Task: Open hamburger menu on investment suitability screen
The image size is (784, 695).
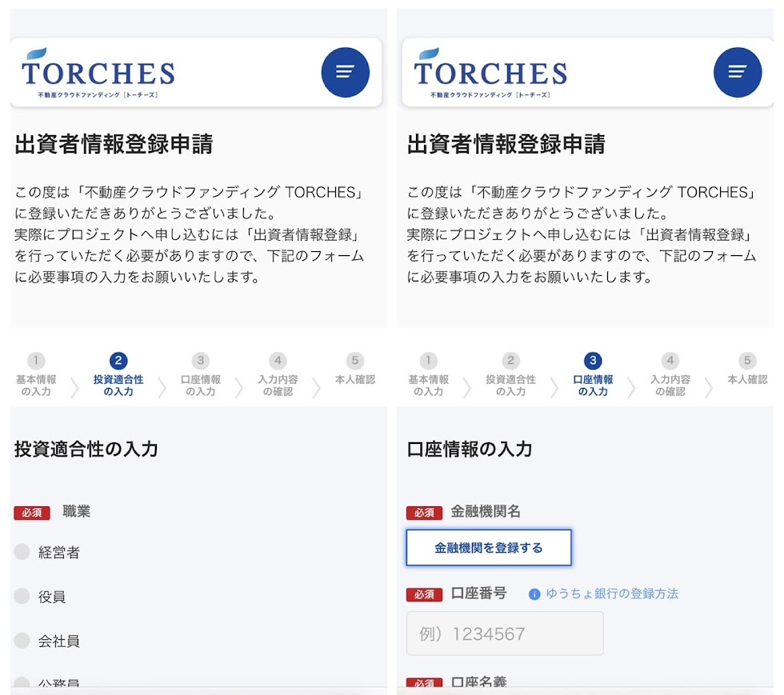Action: point(345,72)
